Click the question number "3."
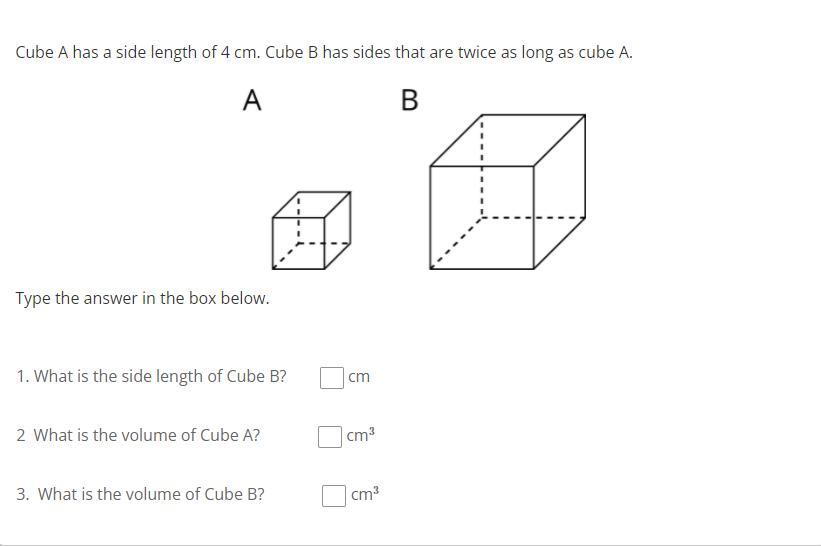821x546 pixels. tap(23, 494)
